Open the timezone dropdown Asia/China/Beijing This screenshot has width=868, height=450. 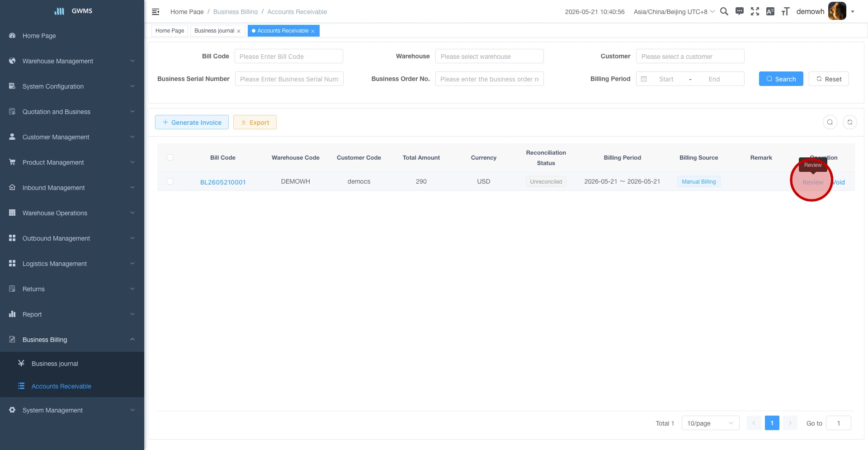tap(674, 12)
